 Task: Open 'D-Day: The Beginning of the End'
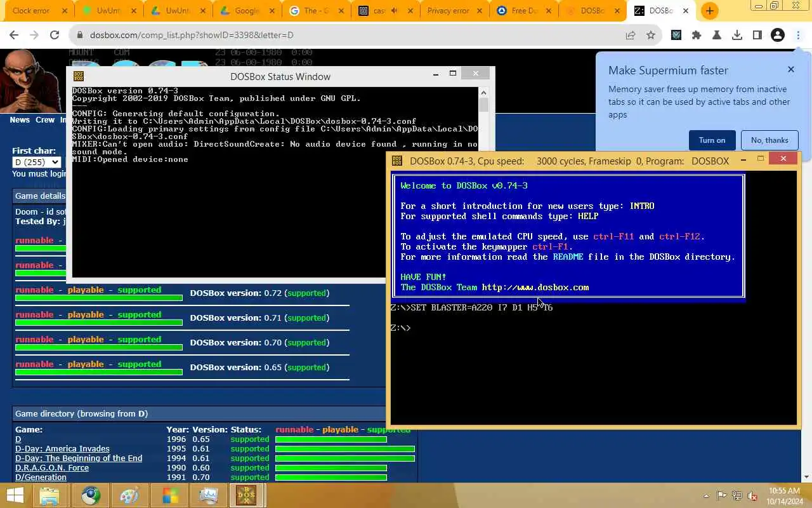coord(79,458)
